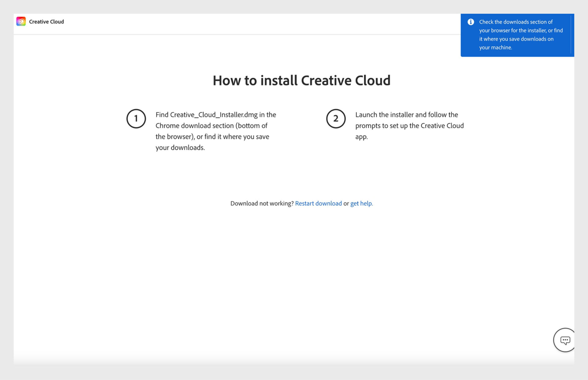Click the Download not working? text

tap(262, 203)
